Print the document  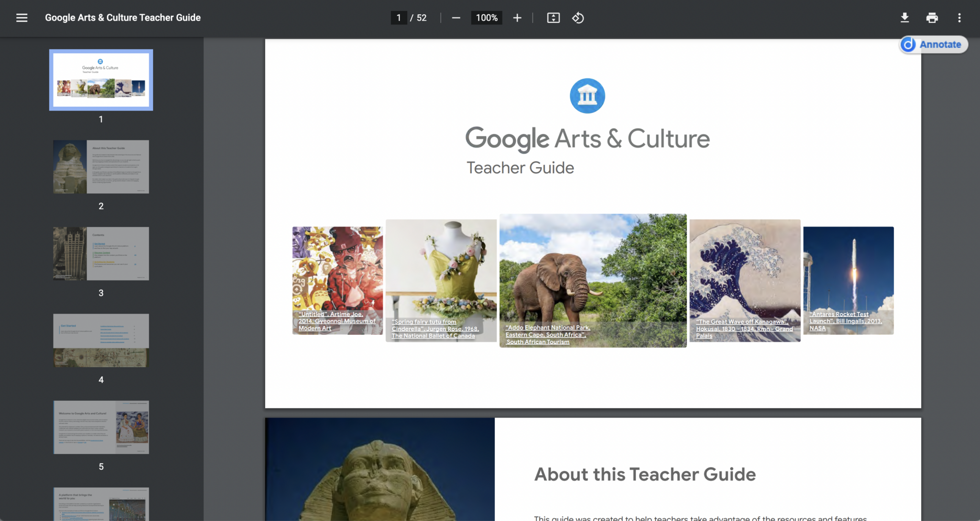tap(932, 18)
